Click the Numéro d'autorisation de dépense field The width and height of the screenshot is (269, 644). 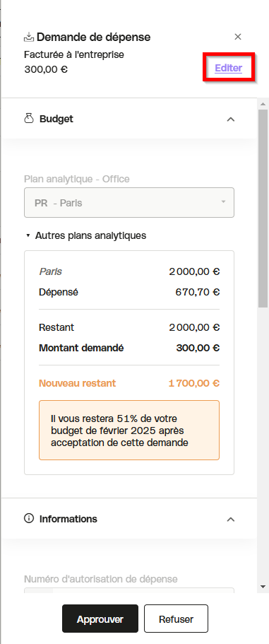[x=129, y=590]
